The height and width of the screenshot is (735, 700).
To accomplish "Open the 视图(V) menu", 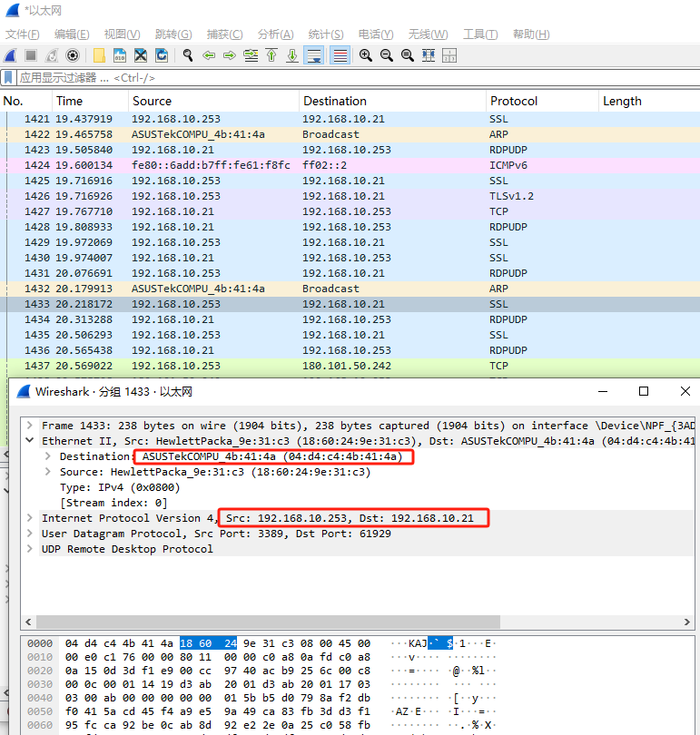I will (x=122, y=34).
